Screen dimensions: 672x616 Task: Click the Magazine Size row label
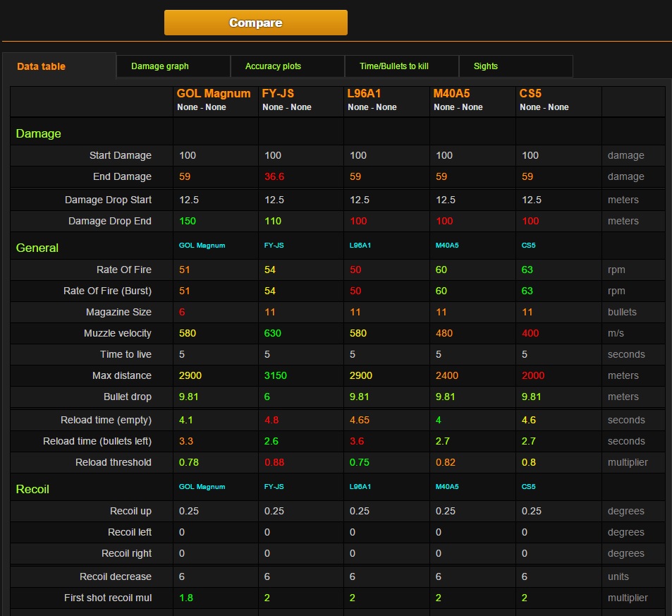(118, 312)
